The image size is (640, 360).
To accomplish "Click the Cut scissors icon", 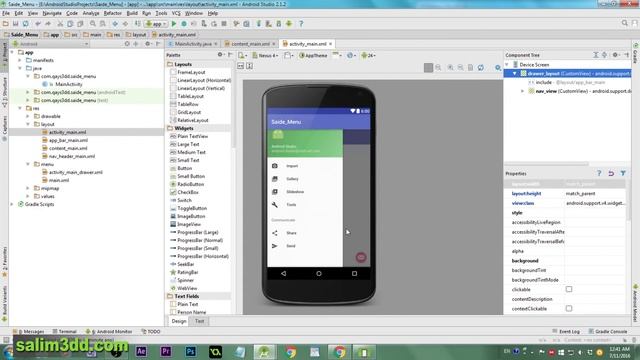I will tap(60, 24).
